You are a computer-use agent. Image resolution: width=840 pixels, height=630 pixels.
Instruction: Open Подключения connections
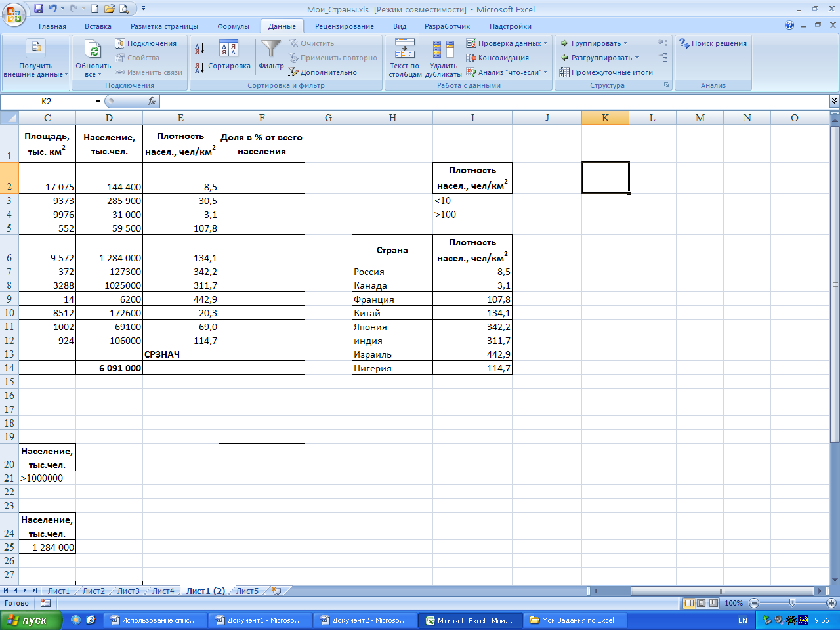(146, 43)
